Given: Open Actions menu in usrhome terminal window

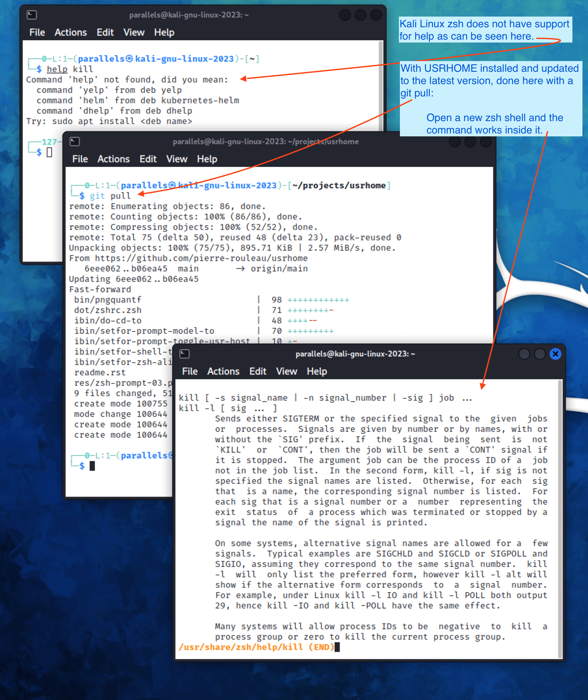Looking at the screenshot, I should [x=113, y=159].
